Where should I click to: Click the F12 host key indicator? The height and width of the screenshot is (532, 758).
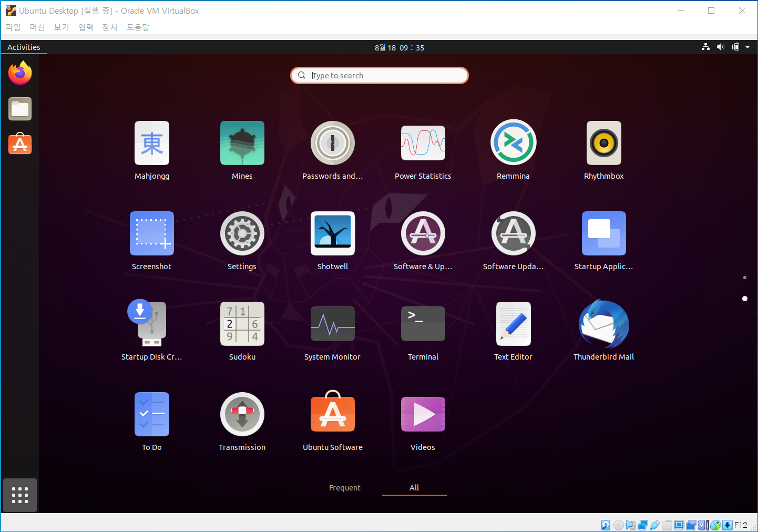(x=741, y=525)
